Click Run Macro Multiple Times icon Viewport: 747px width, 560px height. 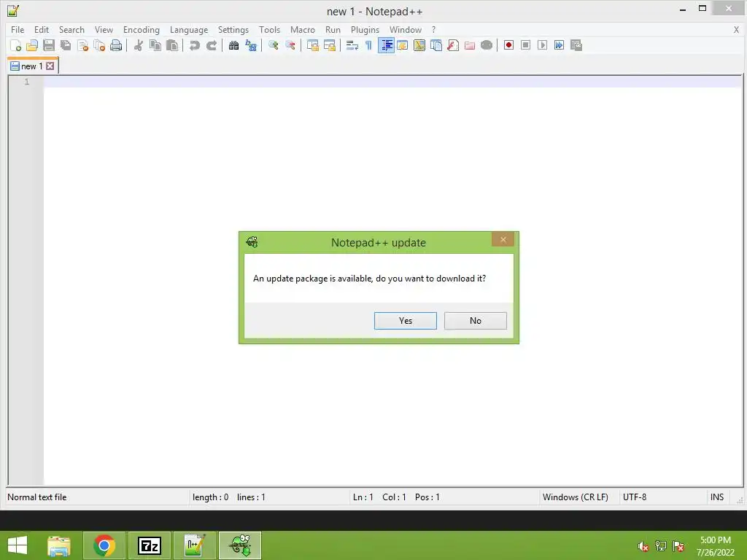click(560, 45)
